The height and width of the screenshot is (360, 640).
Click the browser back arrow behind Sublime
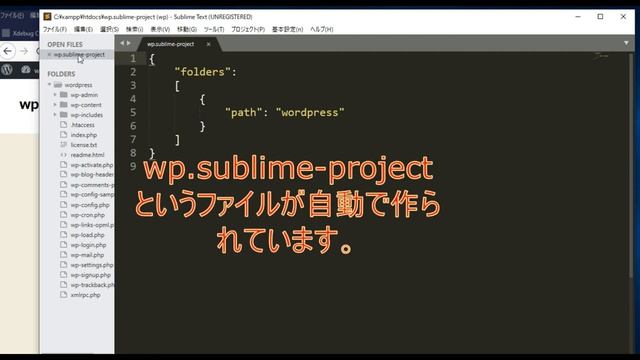8,51
